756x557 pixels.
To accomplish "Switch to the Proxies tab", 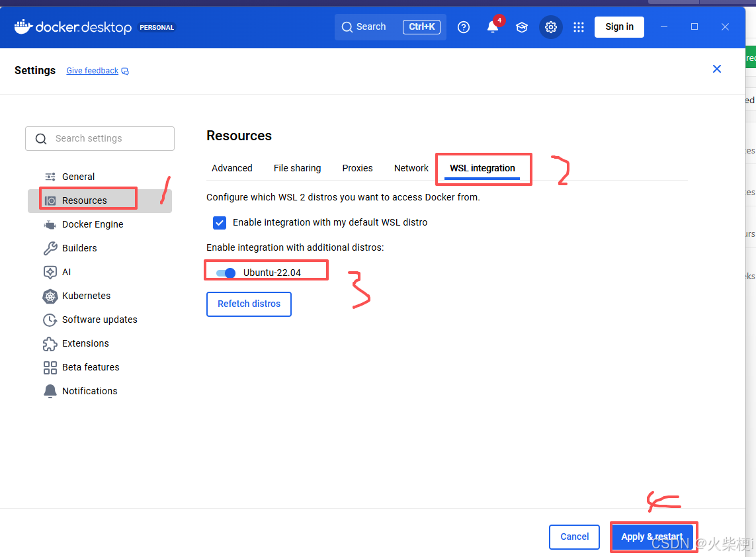I will [357, 168].
